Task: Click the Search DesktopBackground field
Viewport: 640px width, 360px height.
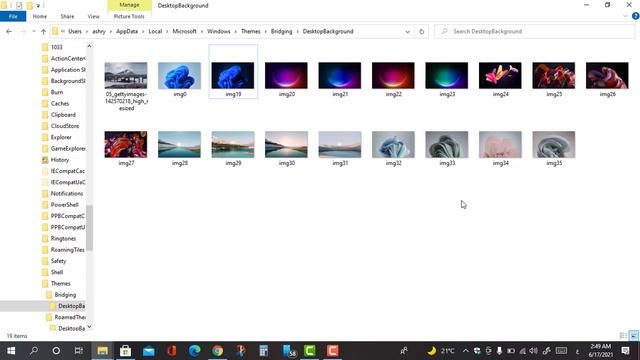Action: (535, 31)
